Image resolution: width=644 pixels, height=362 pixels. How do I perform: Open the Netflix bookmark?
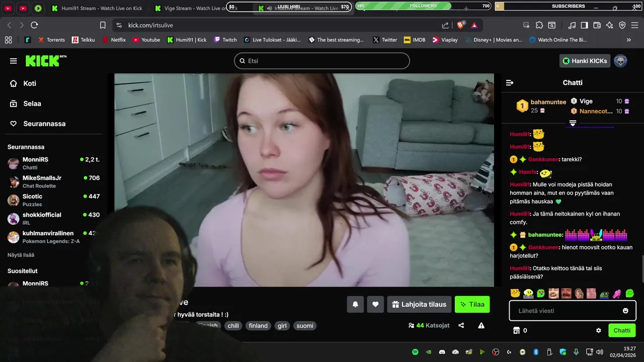click(114, 40)
